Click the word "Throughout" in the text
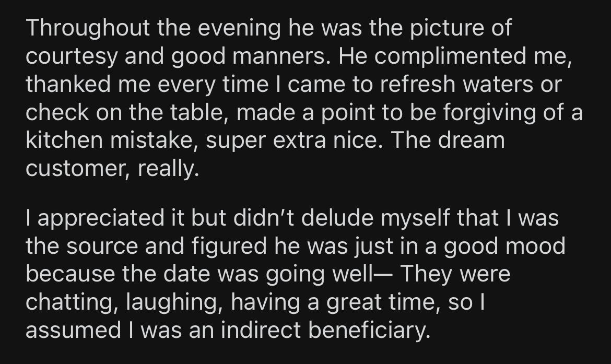The width and height of the screenshot is (611, 364). coord(88,28)
